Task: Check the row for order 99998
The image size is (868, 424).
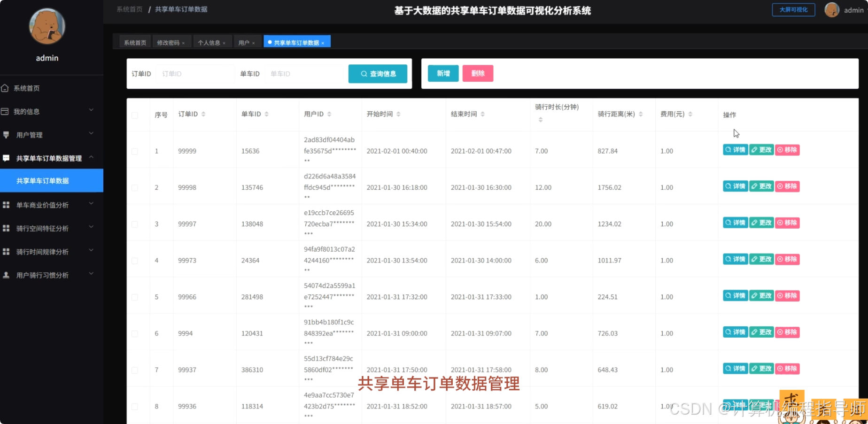Action: [135, 188]
